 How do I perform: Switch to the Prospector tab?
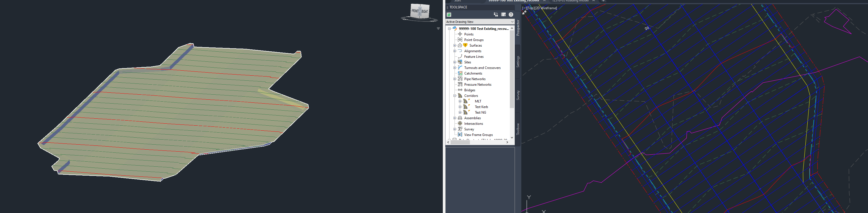(518, 28)
